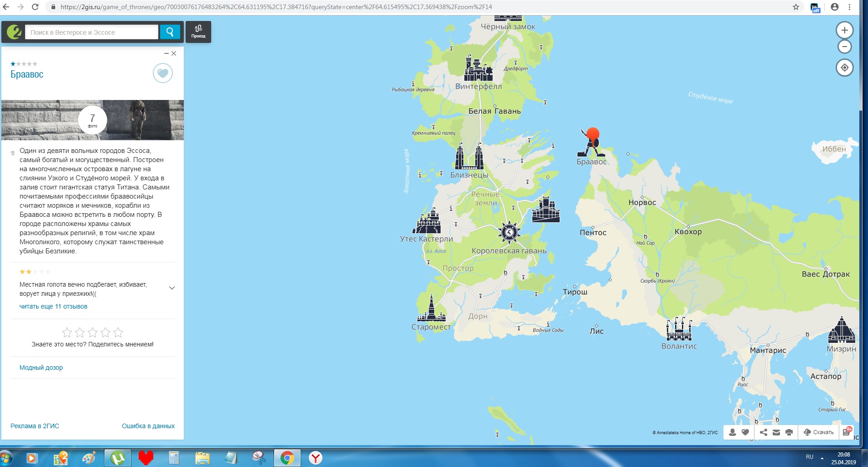
Task: Open favorites heart in bottom toolbar
Action: pyautogui.click(x=745, y=432)
